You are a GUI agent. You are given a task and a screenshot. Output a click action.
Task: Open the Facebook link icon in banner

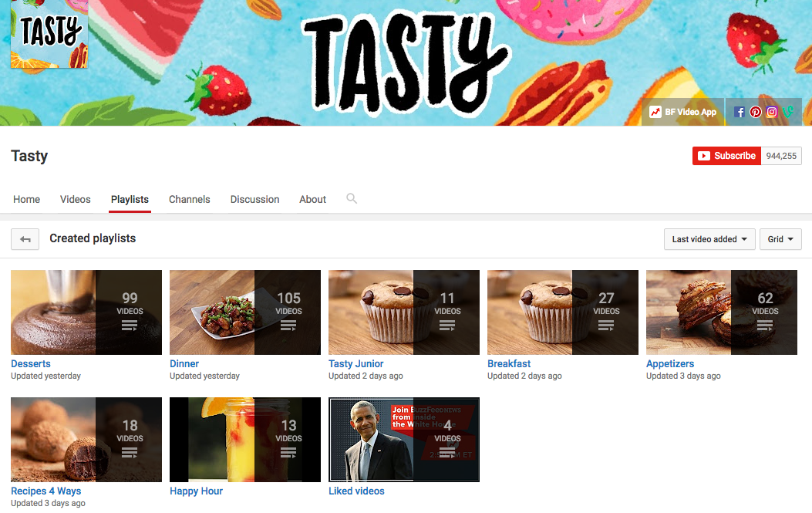740,112
